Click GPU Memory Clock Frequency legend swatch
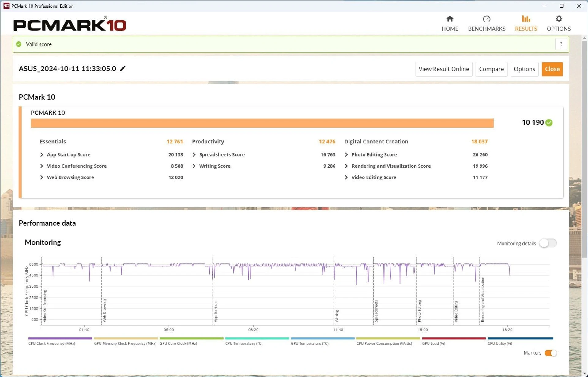This screenshot has height=377, width=588. tap(126, 339)
